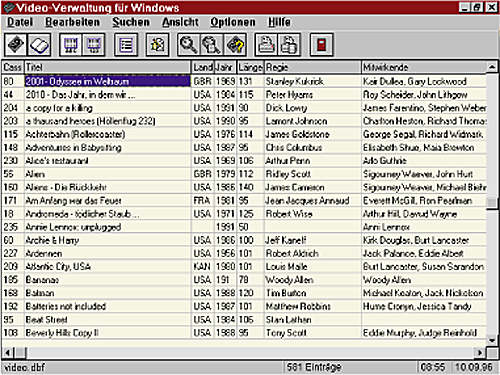Viewport: 500px width, 375px height.
Task: Click 'video.dbf' in the status bar
Action: coord(25,367)
